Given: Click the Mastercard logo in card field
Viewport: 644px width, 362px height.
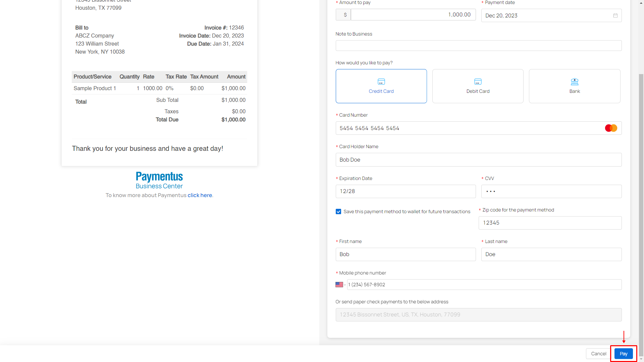Looking at the screenshot, I should 611,128.
